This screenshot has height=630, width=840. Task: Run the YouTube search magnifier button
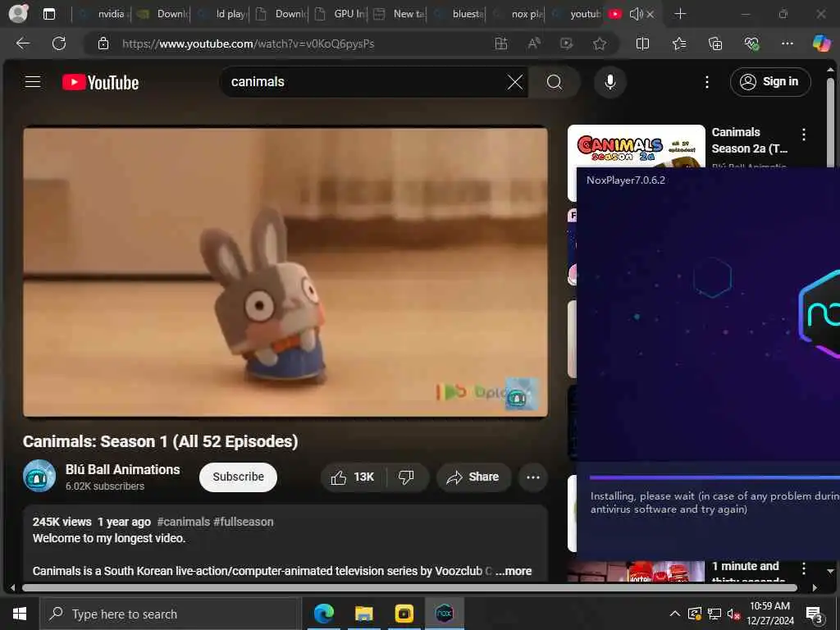point(555,82)
